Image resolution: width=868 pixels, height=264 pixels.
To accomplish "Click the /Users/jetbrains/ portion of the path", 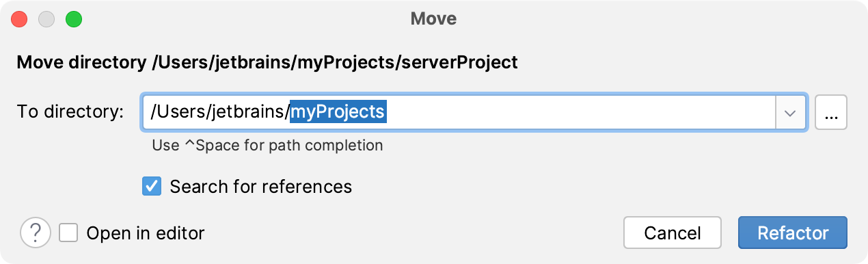I will click(220, 111).
